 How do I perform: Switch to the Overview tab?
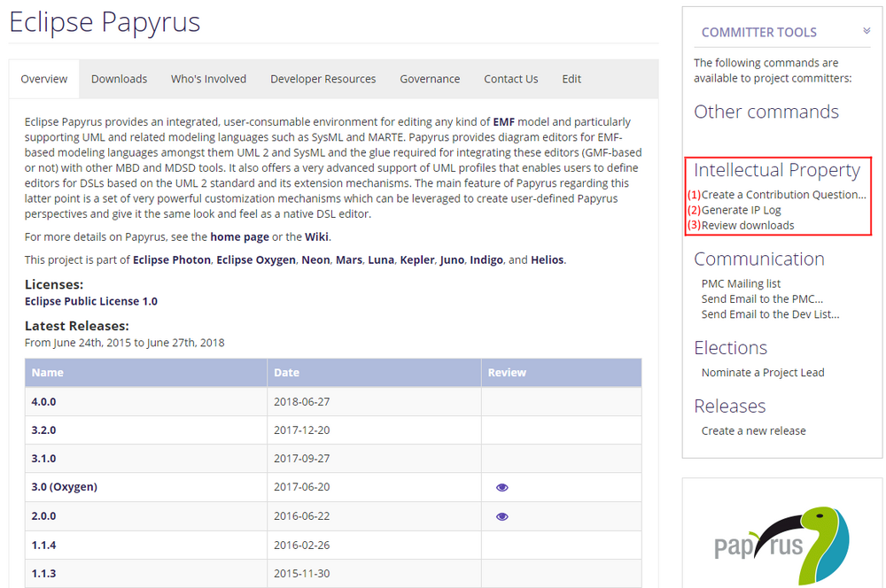click(44, 79)
